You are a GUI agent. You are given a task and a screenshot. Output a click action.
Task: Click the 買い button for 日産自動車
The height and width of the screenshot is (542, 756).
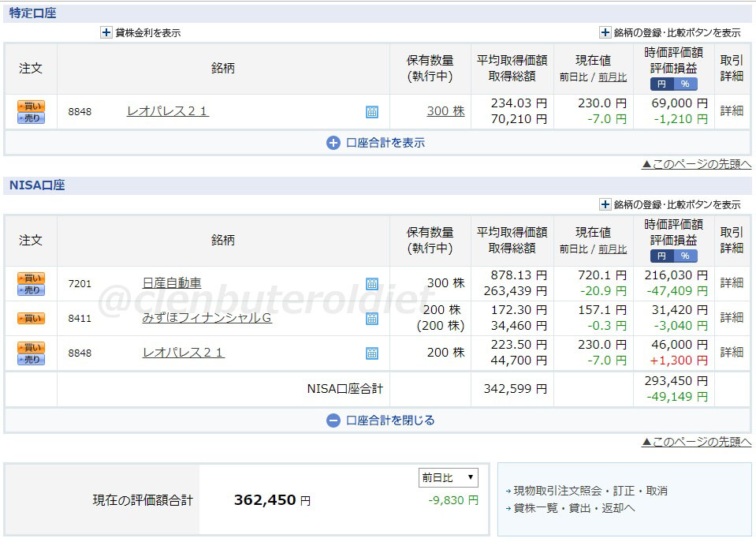click(x=31, y=278)
